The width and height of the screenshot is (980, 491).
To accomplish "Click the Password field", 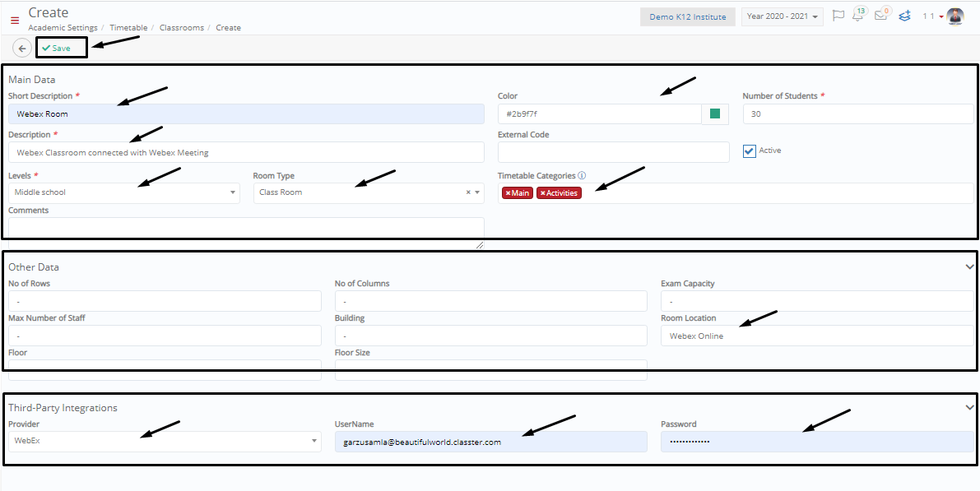I will click(817, 442).
